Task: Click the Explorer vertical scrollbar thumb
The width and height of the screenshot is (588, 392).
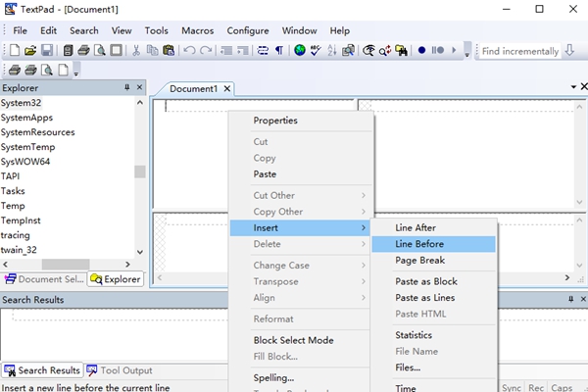Action: 140,171
